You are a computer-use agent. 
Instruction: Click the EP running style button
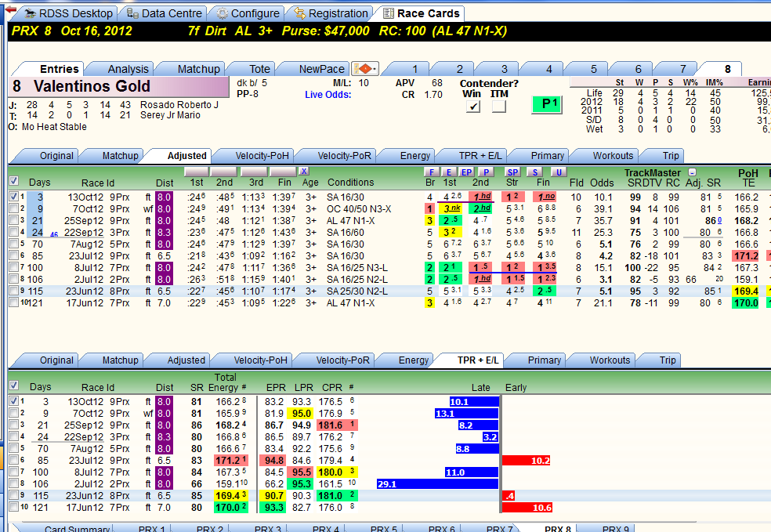[x=466, y=172]
